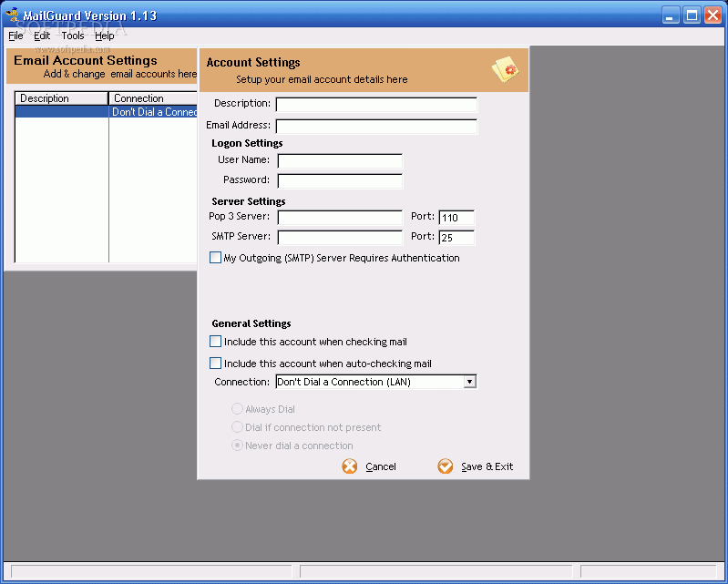Viewport: 728px width, 584px height.
Task: Open the Tools menu
Action: (73, 36)
